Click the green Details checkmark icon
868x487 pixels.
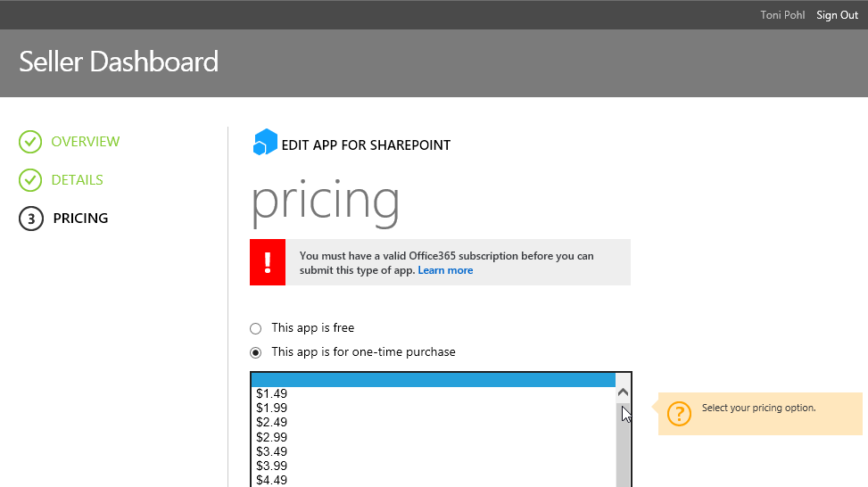30,180
